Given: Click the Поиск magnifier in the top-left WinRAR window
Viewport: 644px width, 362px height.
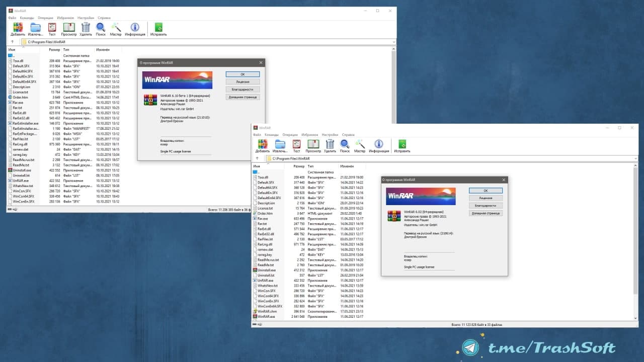Looking at the screenshot, I should 101,28.
